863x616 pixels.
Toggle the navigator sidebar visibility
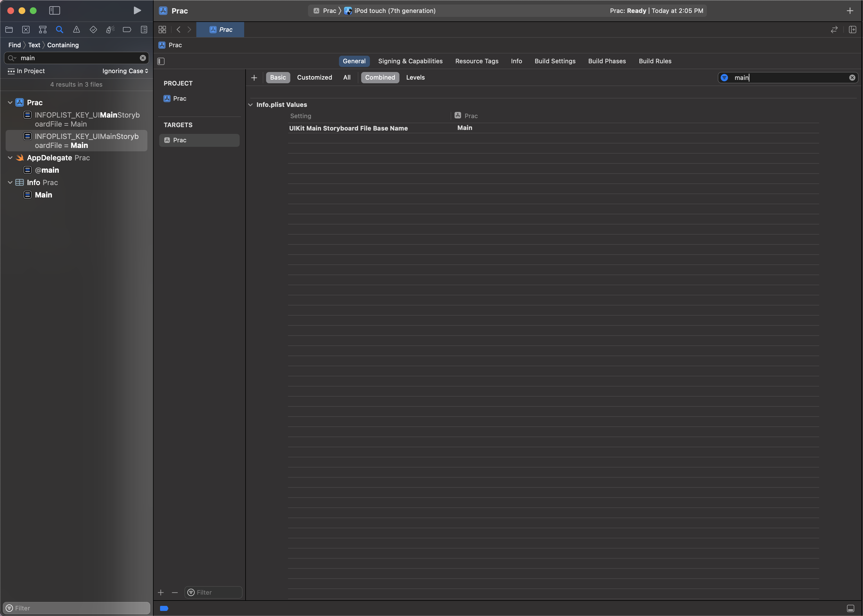coord(55,11)
